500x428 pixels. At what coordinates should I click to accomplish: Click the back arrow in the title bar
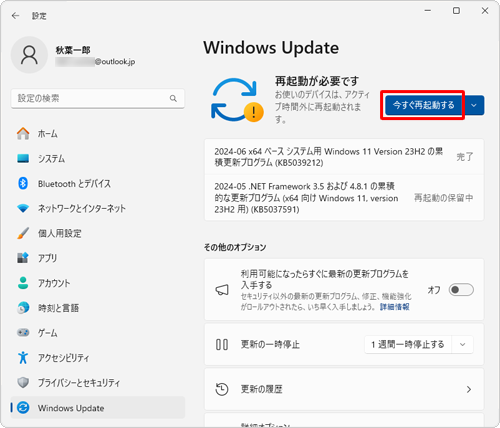[15, 16]
